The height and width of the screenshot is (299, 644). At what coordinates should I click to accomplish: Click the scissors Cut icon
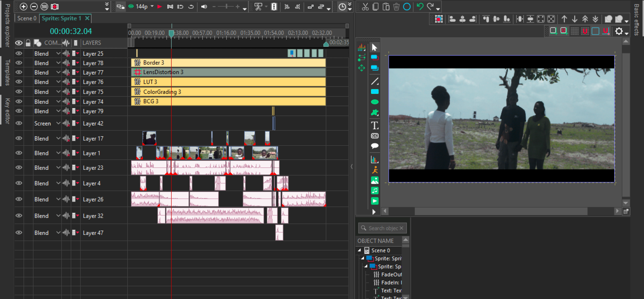[365, 7]
